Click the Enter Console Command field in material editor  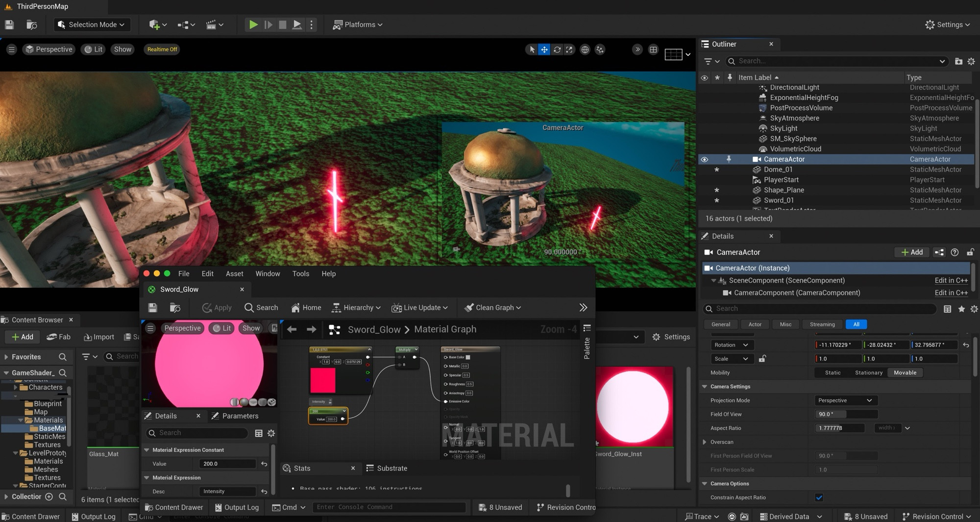click(390, 507)
